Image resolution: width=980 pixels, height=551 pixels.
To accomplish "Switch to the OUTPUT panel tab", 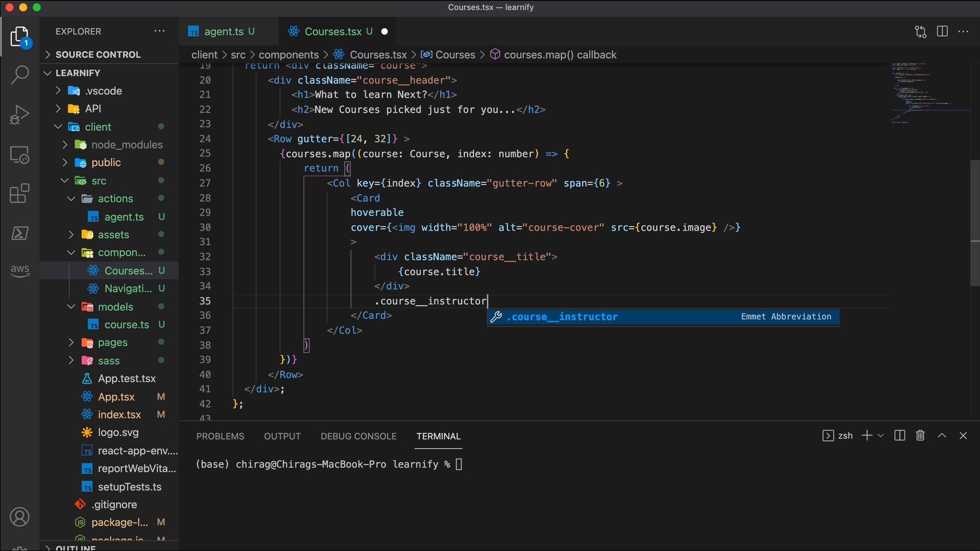I will coord(282,436).
